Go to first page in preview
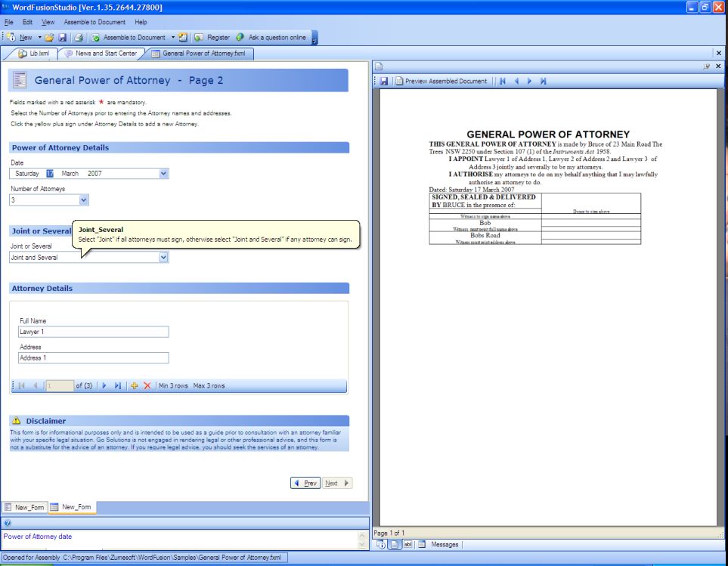Image resolution: width=728 pixels, height=566 pixels. pos(503,81)
